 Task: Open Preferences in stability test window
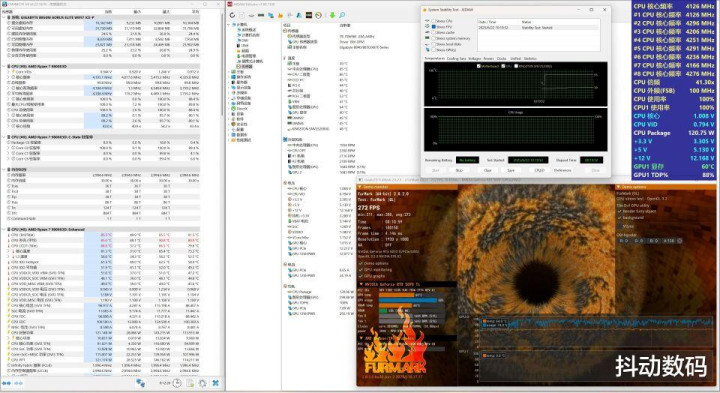(x=562, y=170)
